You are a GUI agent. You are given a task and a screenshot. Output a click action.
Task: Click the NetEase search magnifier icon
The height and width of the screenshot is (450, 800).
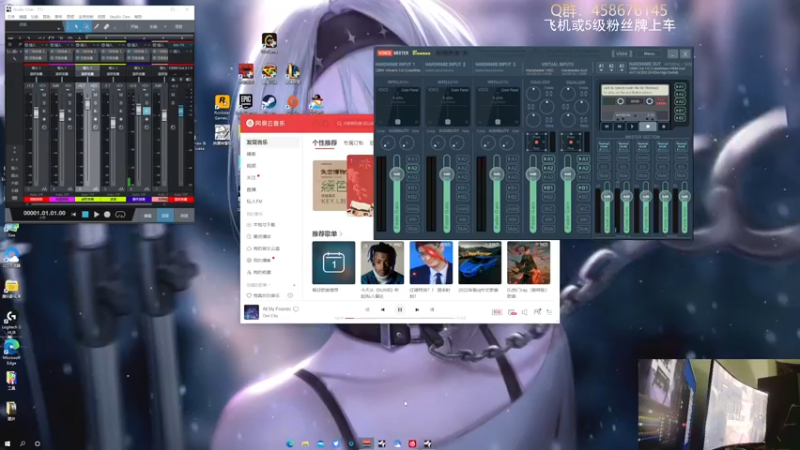tap(339, 123)
